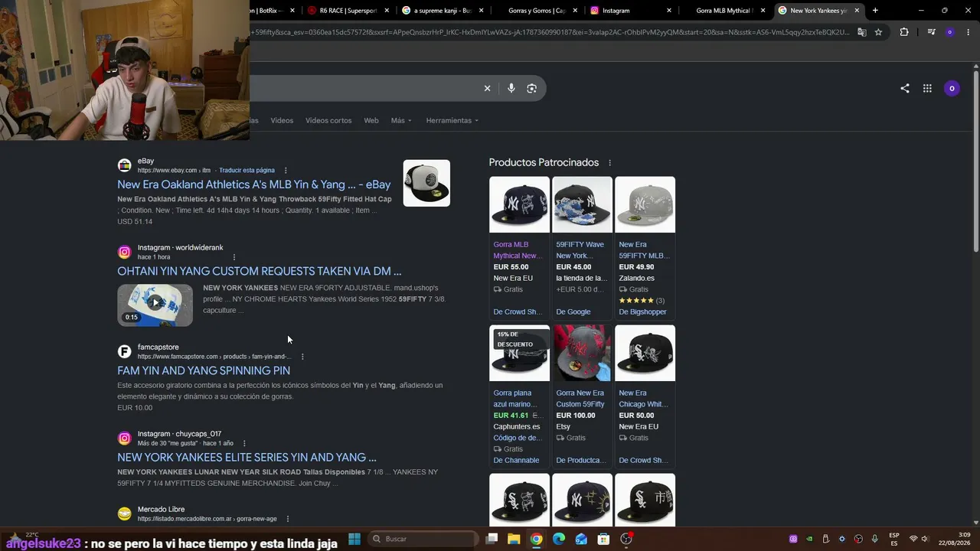Open the Windows Start menu
Screen dimensions: 980x551
click(354, 539)
